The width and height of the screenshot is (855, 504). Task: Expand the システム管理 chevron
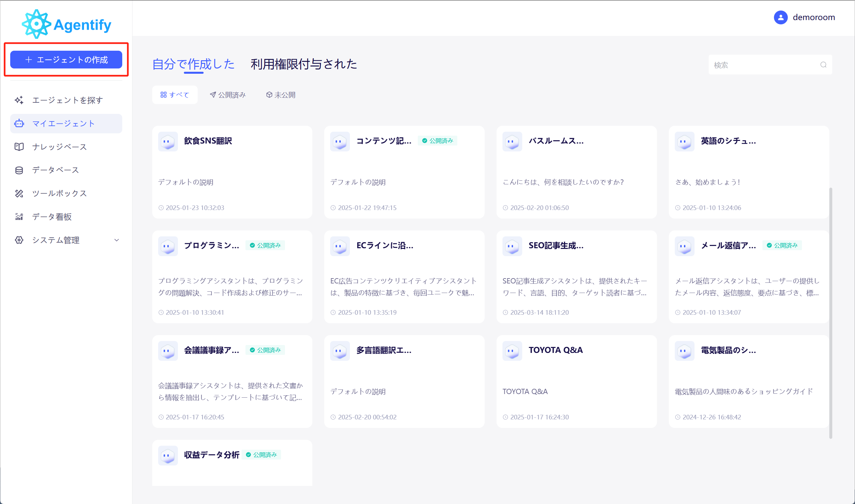(x=117, y=240)
